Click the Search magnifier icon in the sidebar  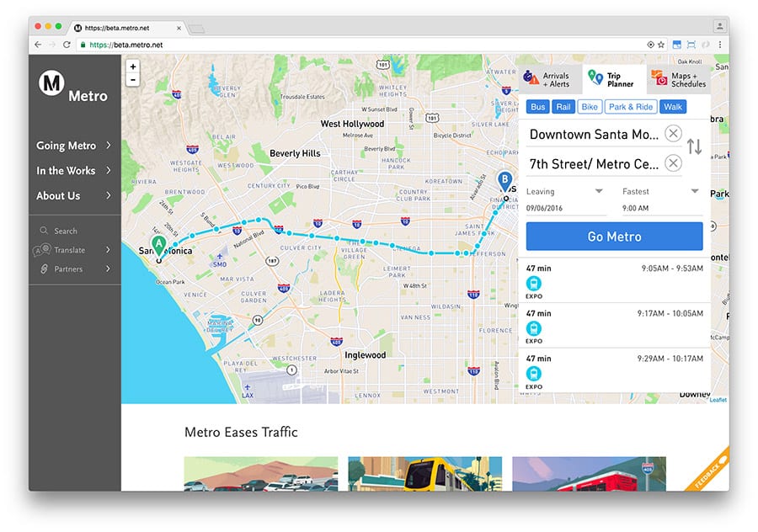[x=44, y=231]
